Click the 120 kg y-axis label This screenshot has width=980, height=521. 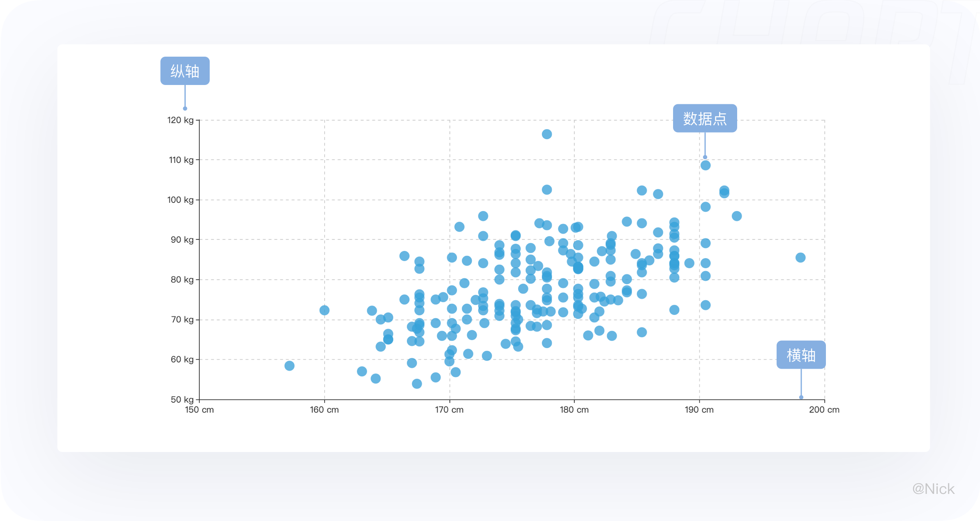point(180,120)
